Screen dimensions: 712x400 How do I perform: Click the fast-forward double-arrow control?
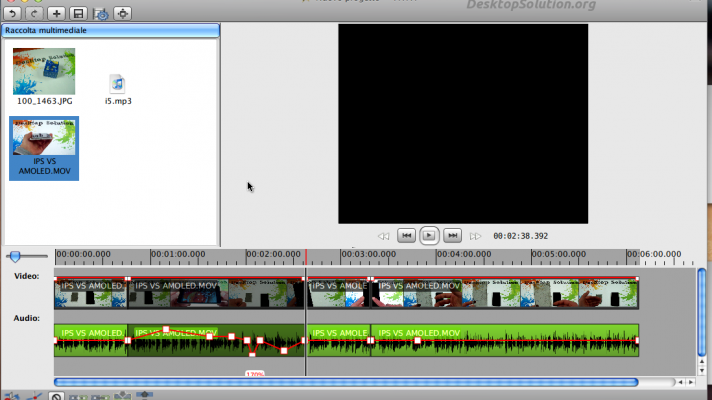[x=476, y=236]
